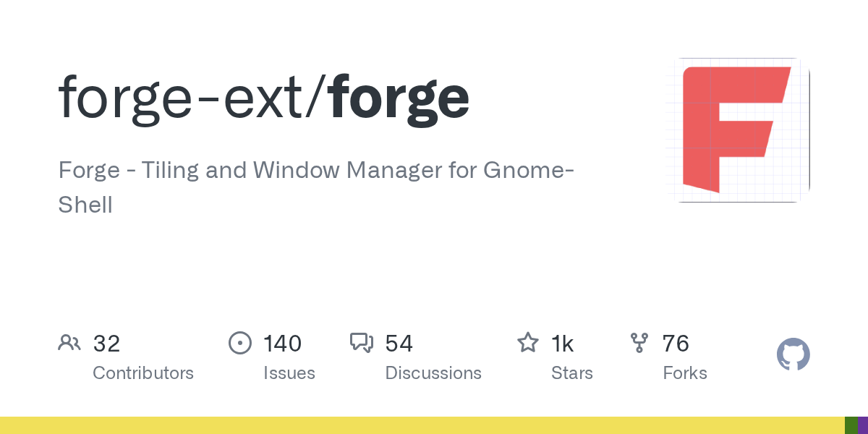Click the Forks branch icon
The height and width of the screenshot is (434, 868).
tap(639, 343)
